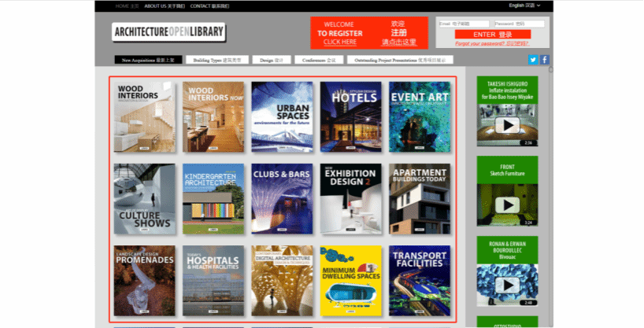Viewport: 644px width, 328px height.
Task: Click the Architecture Open Library logo
Action: 168,32
